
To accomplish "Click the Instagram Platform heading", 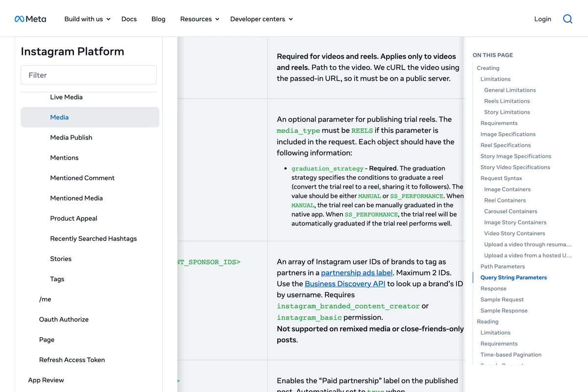I will [x=73, y=51].
